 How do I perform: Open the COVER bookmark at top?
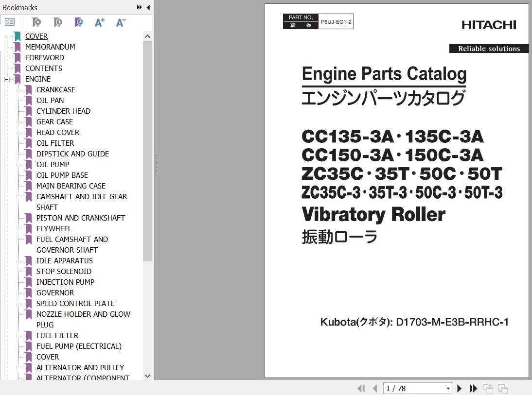coord(36,36)
